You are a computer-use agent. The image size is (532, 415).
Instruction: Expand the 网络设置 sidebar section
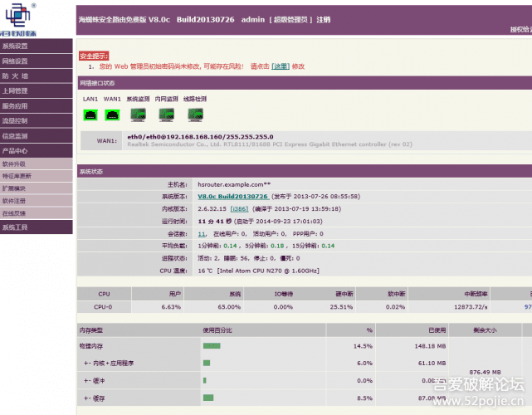(x=15, y=61)
